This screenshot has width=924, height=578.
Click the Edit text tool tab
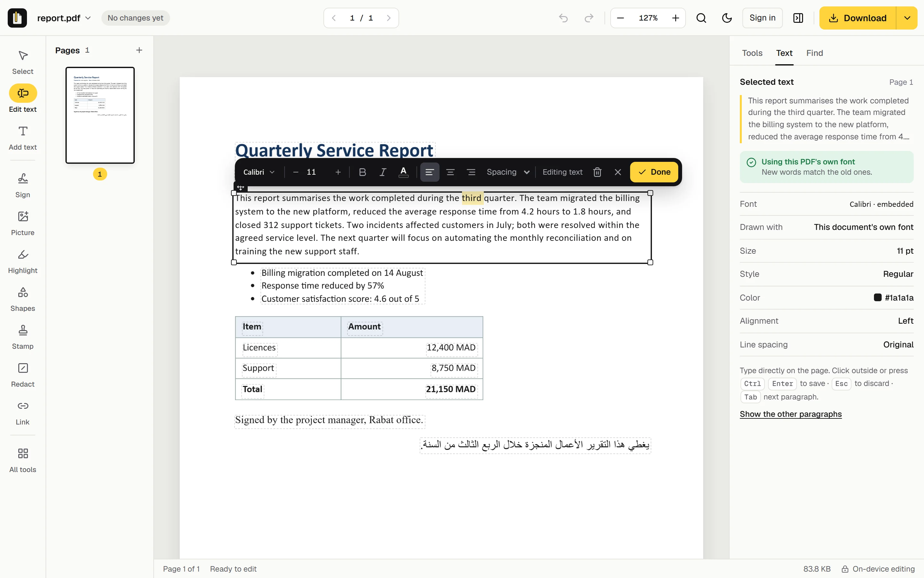22,99
